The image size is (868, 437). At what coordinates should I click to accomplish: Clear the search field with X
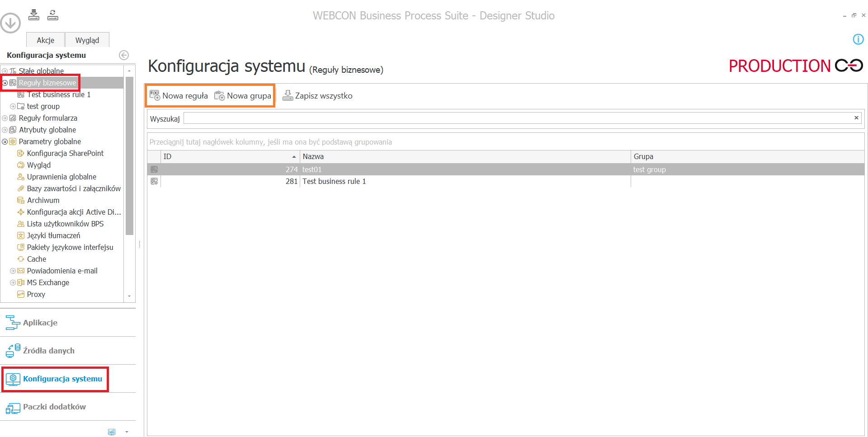(x=856, y=118)
